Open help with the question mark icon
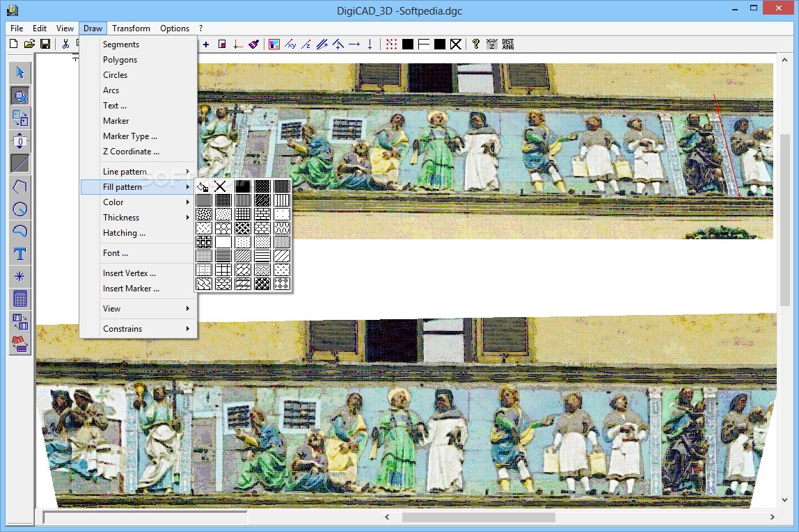Screen dimensions: 799x532 coord(476,45)
